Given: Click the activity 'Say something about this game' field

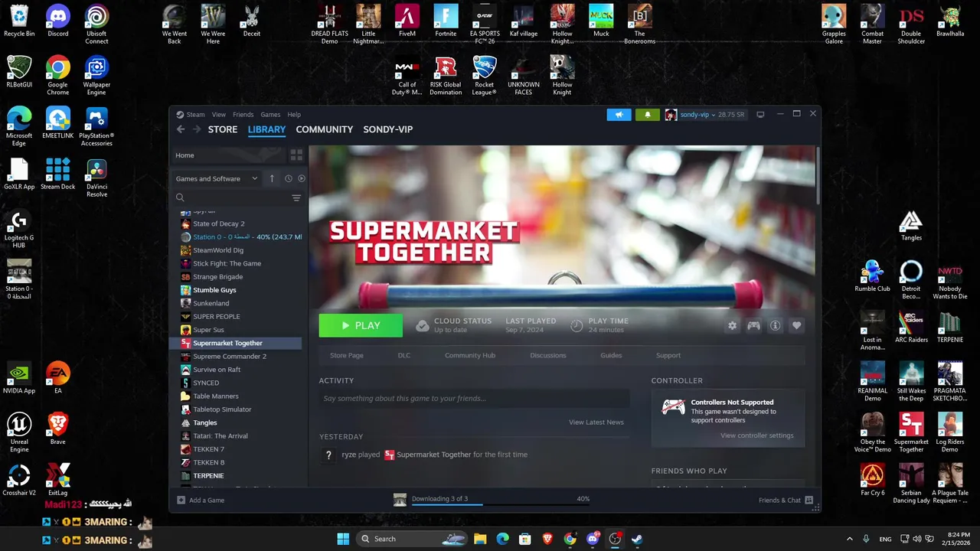Looking at the screenshot, I should click(x=474, y=398).
